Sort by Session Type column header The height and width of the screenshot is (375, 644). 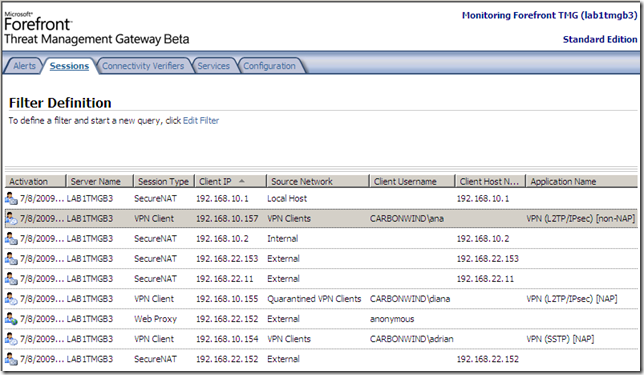click(164, 181)
